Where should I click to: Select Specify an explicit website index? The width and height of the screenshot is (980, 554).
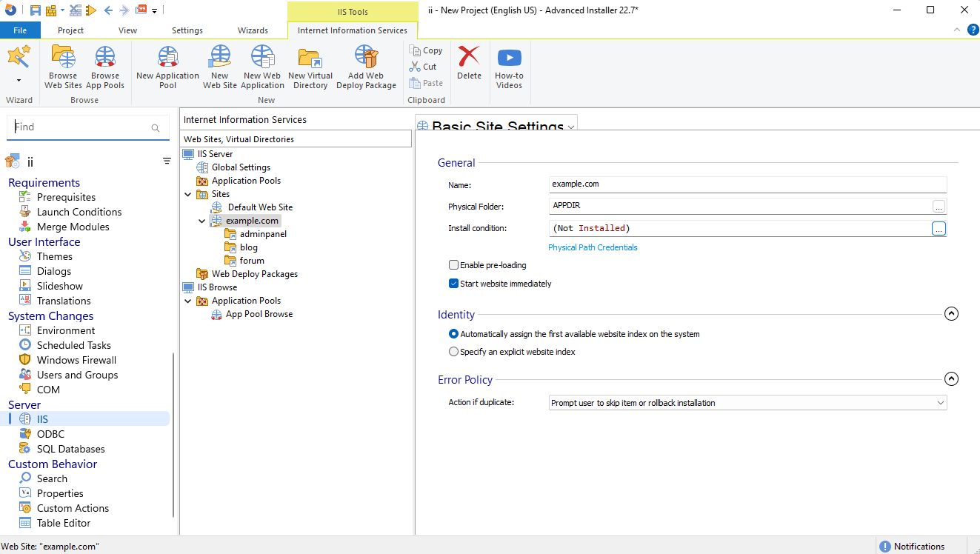pyautogui.click(x=453, y=351)
